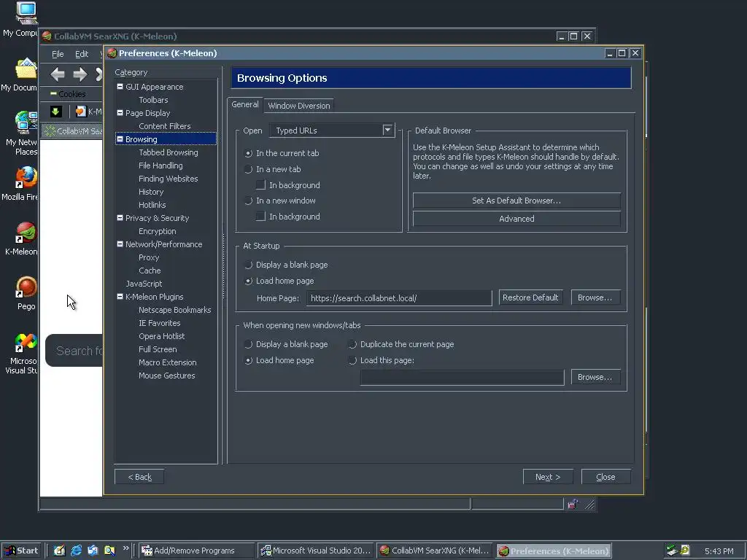
Task: Click the green download arrow icon in browser toolbar
Action: [55, 112]
